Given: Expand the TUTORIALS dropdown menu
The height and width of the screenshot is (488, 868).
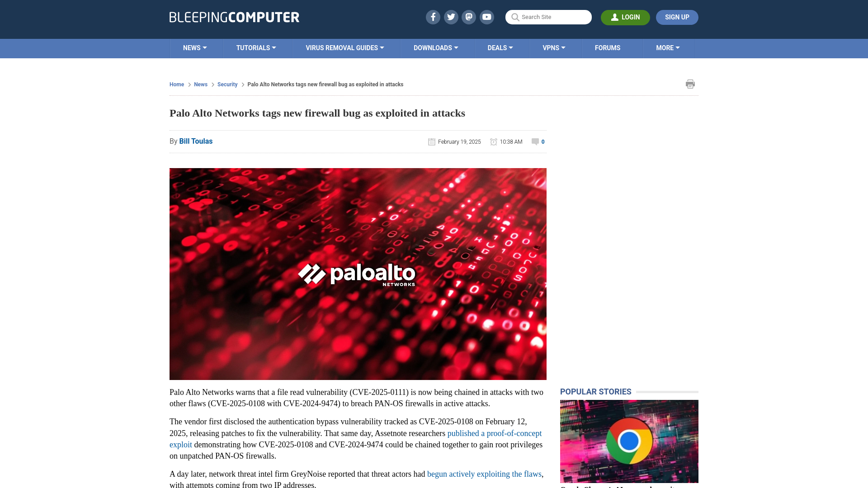Looking at the screenshot, I should [256, 48].
